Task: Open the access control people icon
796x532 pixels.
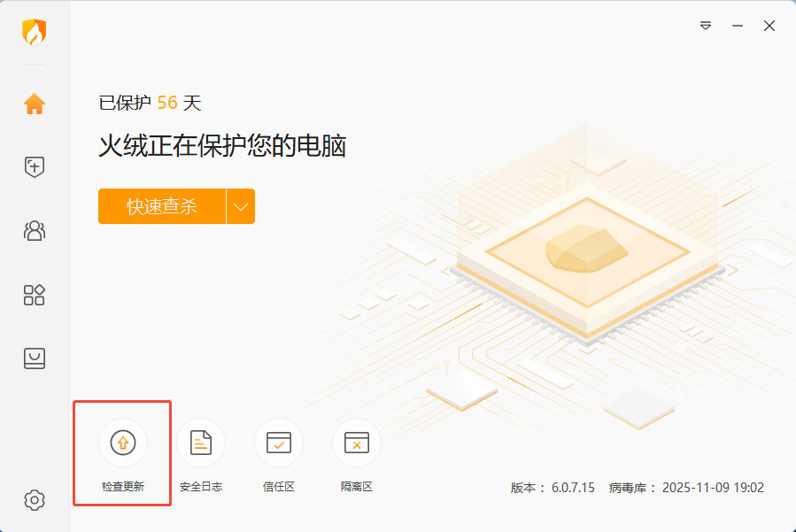Action: point(35,230)
